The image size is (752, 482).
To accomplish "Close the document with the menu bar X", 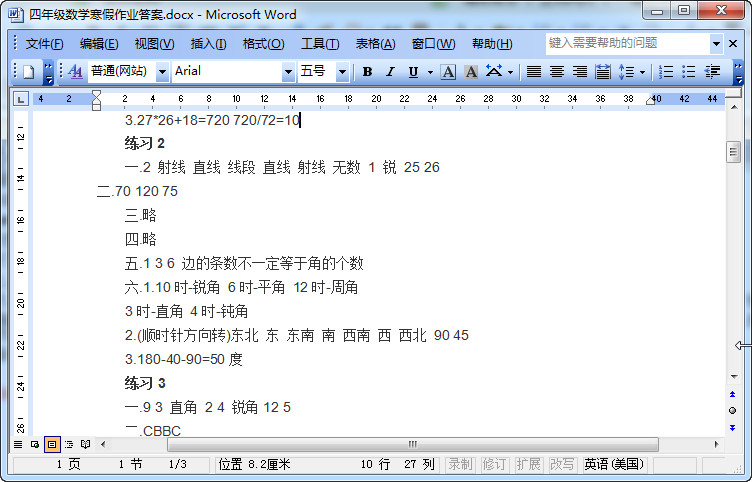I will tap(733, 44).
